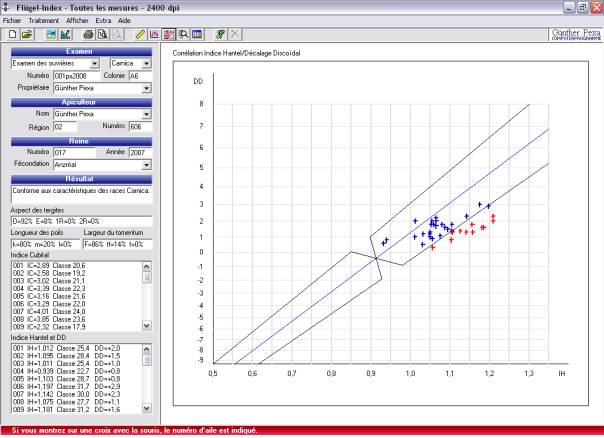Click the Günther Pexa logo

coord(577,34)
